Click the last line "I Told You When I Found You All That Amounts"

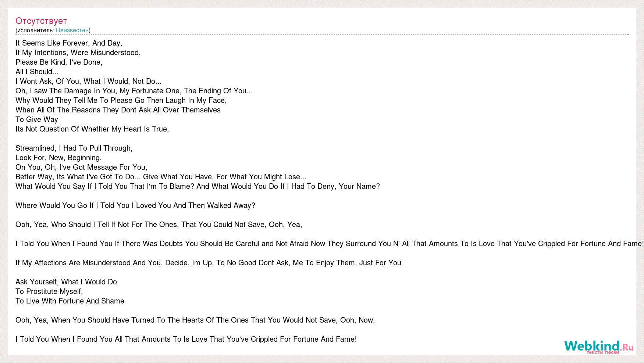(x=186, y=339)
